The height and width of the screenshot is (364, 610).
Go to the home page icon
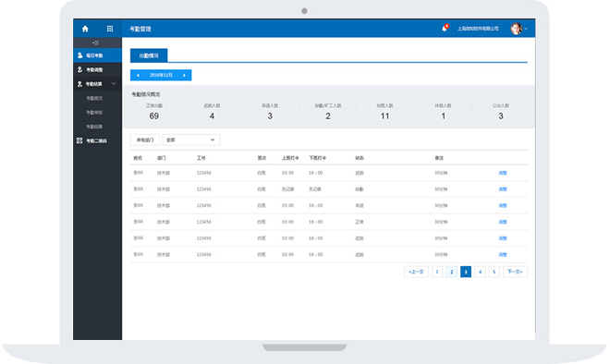[x=85, y=29]
